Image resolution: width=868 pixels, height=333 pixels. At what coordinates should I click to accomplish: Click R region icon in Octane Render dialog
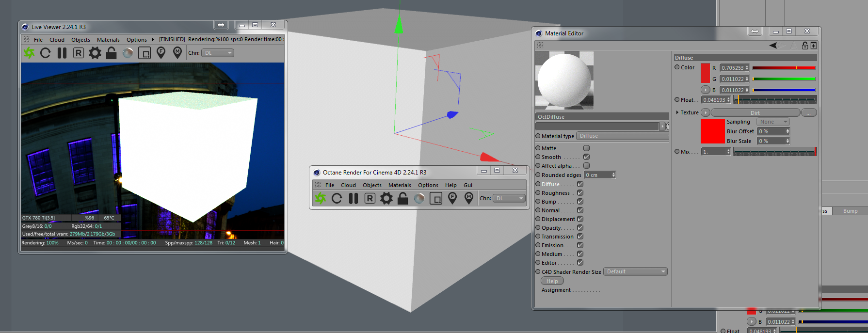(x=370, y=198)
